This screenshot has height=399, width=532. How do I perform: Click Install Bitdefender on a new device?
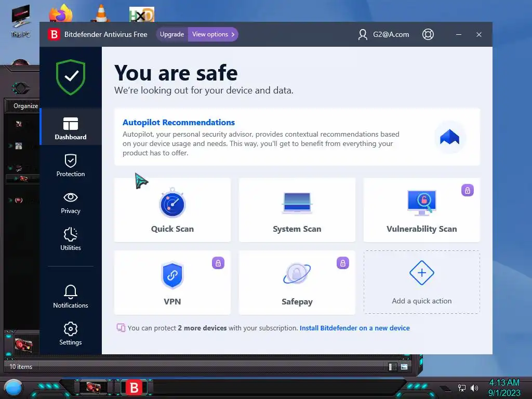[354, 328]
